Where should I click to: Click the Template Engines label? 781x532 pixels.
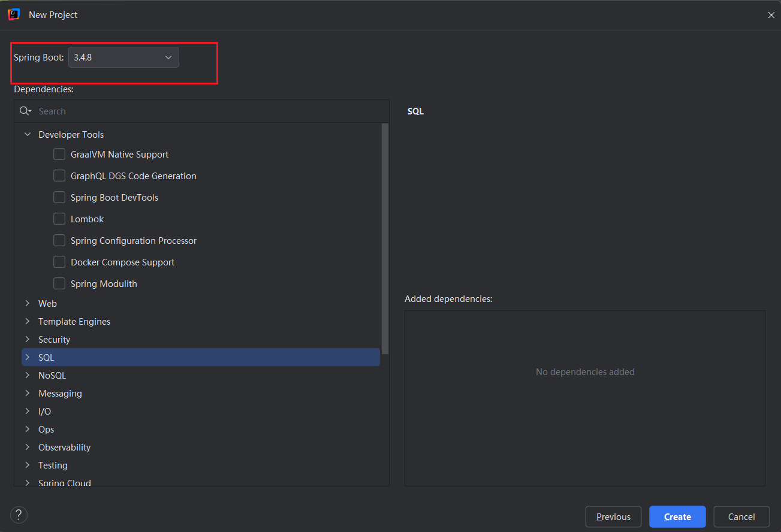pyautogui.click(x=74, y=321)
